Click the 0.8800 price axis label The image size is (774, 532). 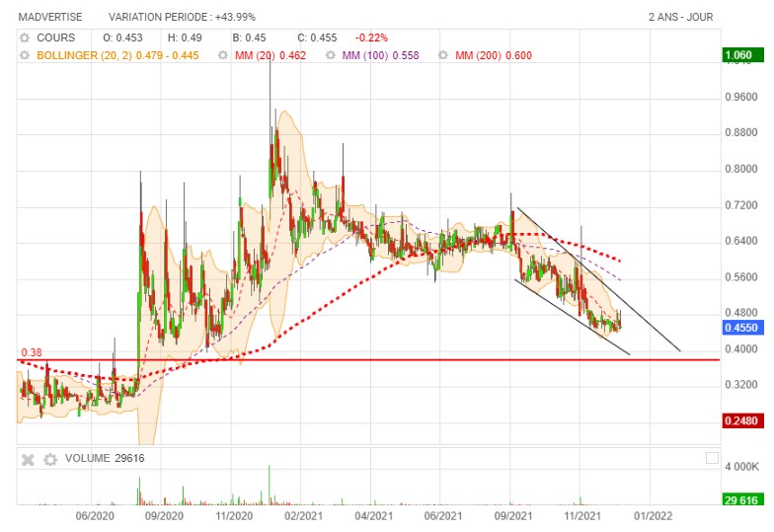click(740, 132)
